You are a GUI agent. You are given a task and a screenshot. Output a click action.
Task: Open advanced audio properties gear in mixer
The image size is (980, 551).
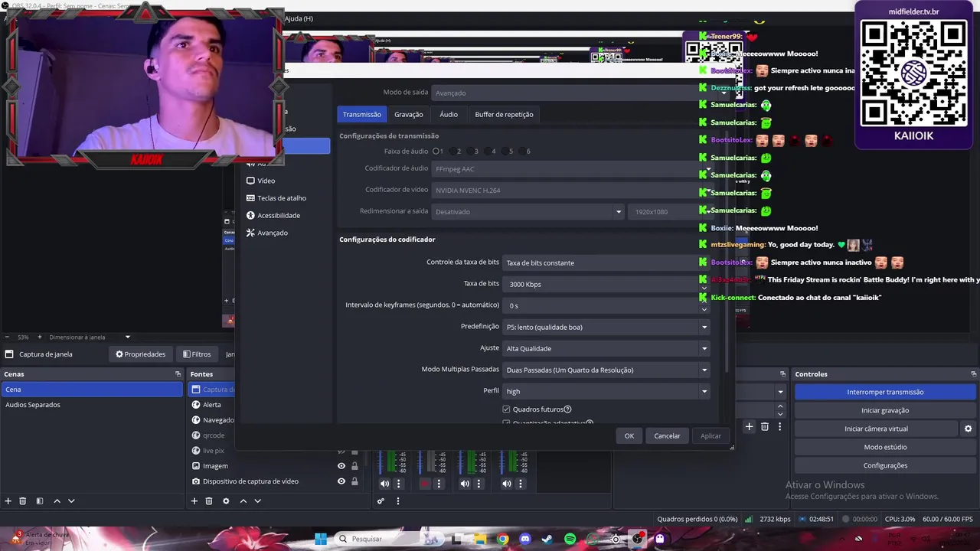point(381,501)
